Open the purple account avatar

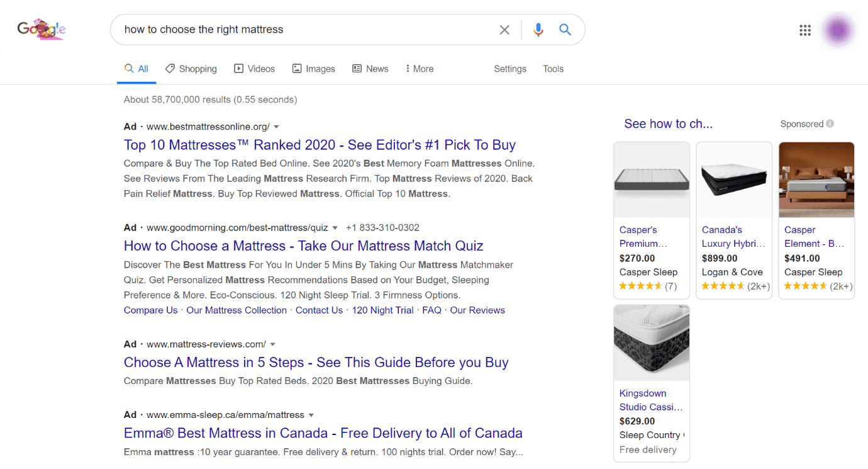(x=838, y=30)
